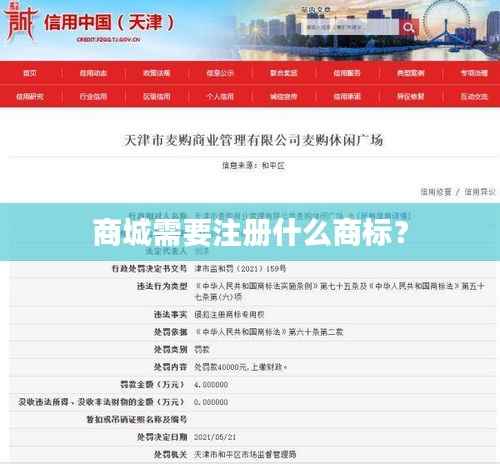Click the site title 信用中国（天津）

[x=109, y=23]
